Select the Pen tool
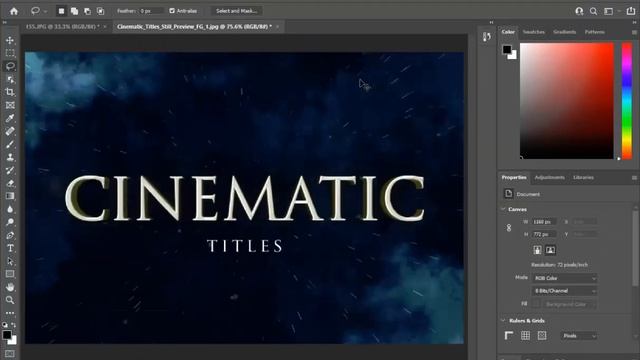640x360 pixels. coord(10,236)
